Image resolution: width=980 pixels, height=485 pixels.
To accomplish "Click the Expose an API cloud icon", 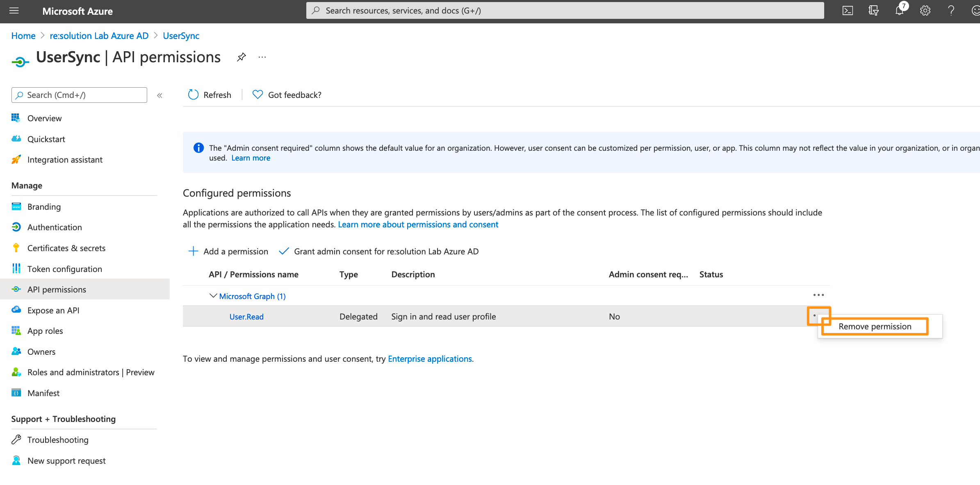I will pos(16,310).
